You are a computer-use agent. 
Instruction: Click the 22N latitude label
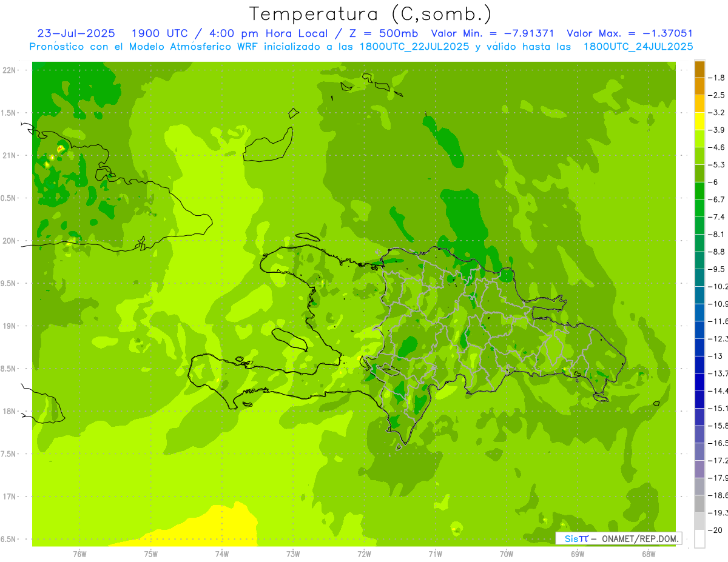9,70
